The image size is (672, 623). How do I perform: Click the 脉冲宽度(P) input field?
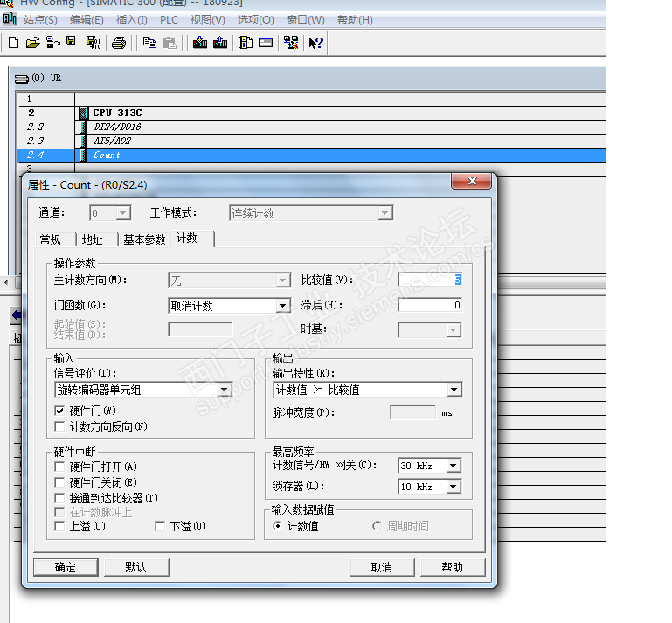click(412, 412)
